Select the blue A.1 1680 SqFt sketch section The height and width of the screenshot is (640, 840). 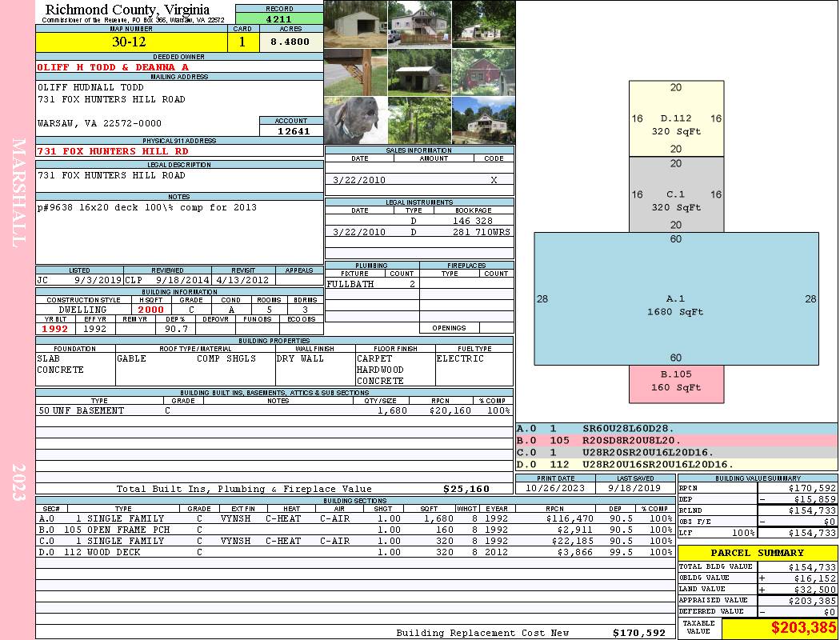676,299
